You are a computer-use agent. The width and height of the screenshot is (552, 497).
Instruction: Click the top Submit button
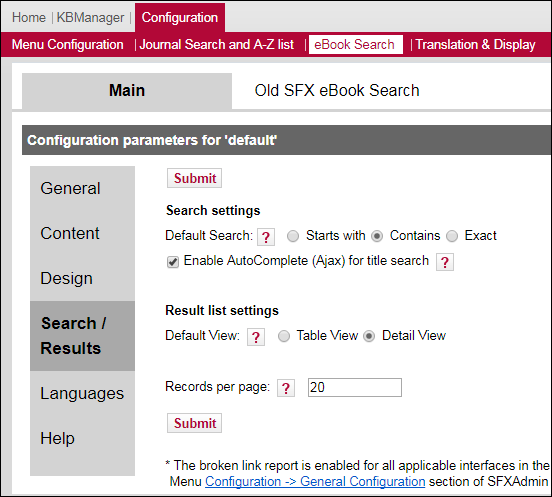click(x=194, y=178)
